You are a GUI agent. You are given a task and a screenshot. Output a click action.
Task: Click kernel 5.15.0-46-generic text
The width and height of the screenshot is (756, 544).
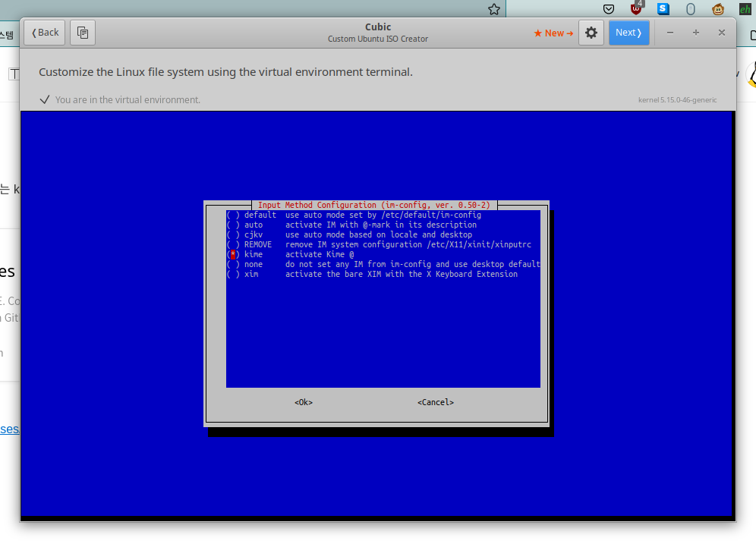pyautogui.click(x=677, y=100)
